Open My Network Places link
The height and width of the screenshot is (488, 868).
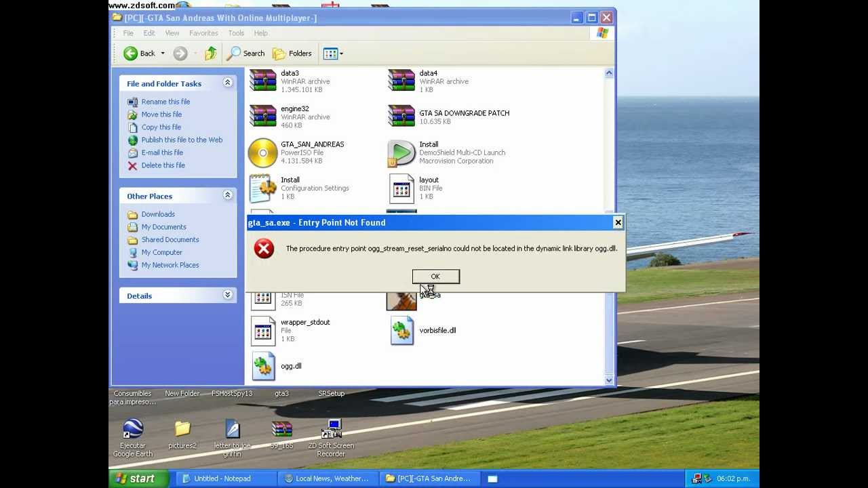click(170, 265)
